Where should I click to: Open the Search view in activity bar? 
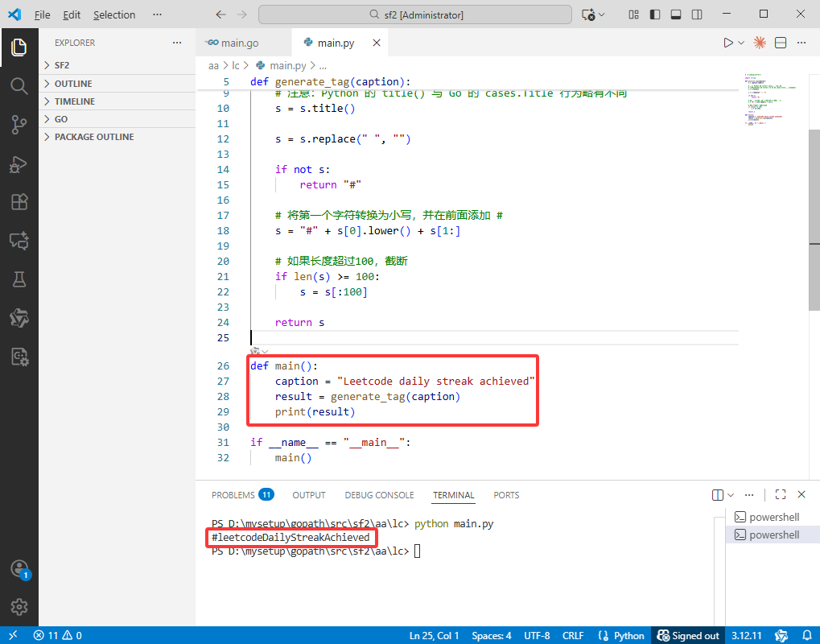19,86
